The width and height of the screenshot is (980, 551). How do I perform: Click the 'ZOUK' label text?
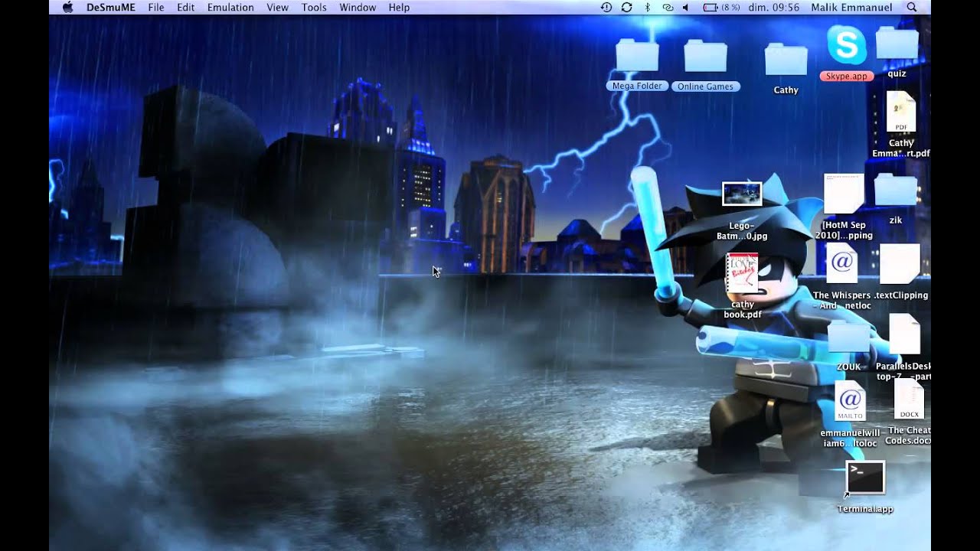(849, 367)
